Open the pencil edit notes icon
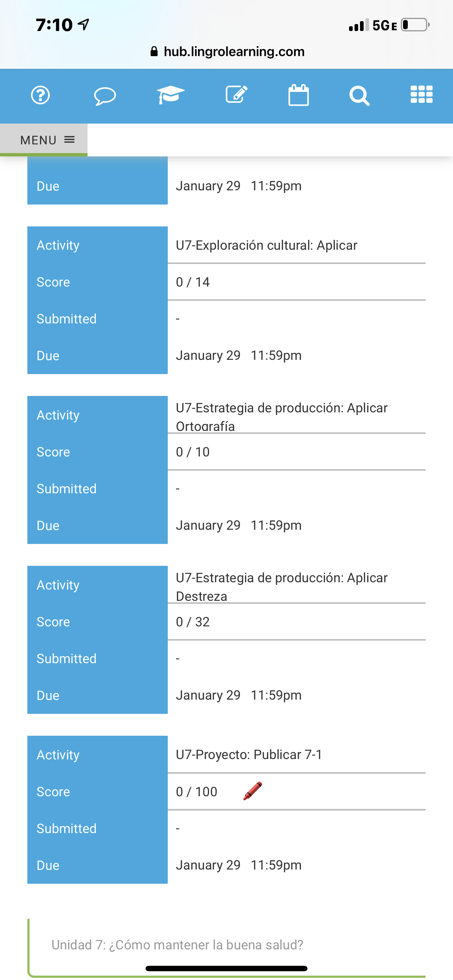Image resolution: width=453 pixels, height=980 pixels. click(236, 94)
